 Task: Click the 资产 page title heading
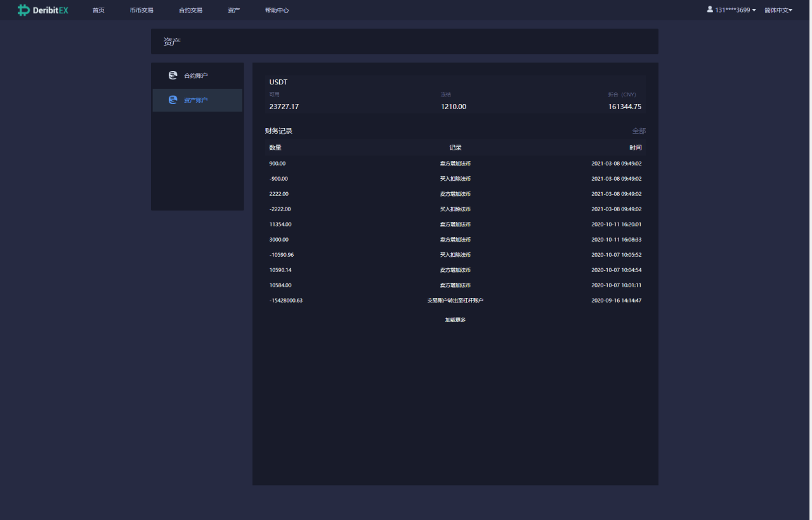172,42
